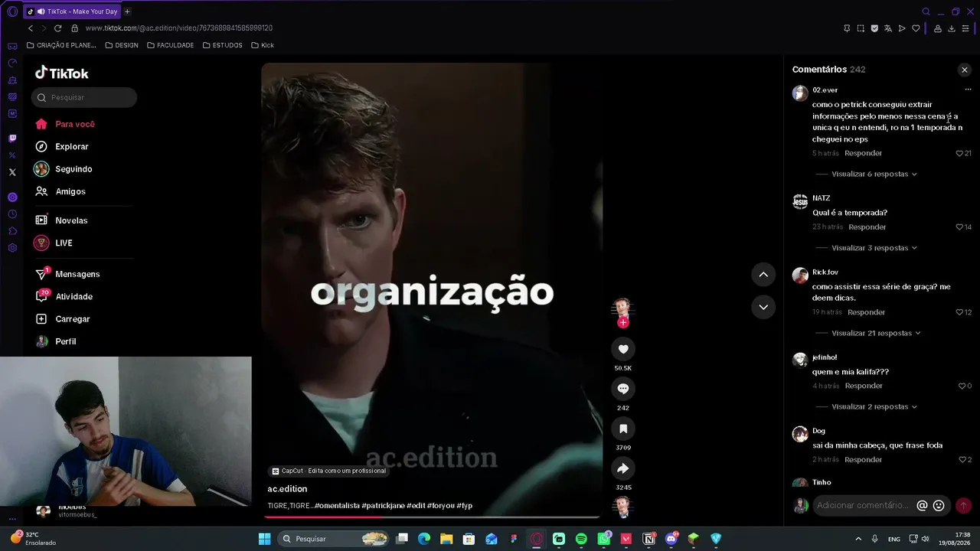980x551 pixels.
Task: Share the video with the arrow icon
Action: [x=623, y=468]
